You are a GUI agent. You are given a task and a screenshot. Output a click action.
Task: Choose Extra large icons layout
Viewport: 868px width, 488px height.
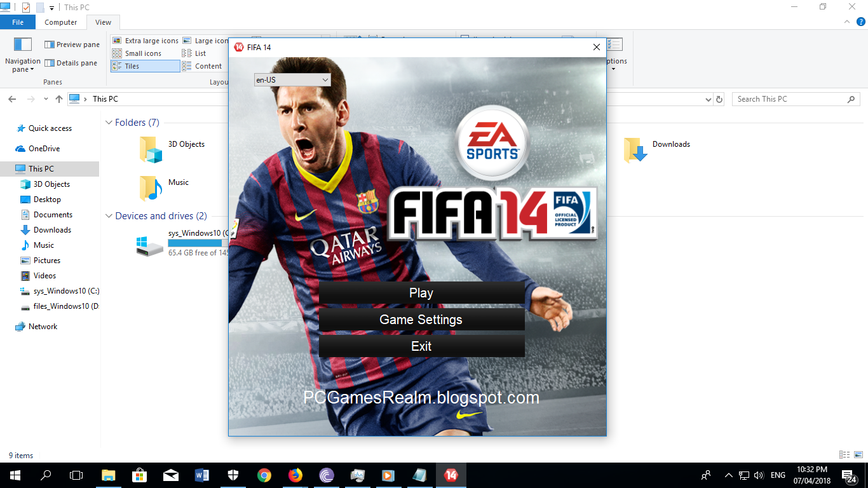[x=146, y=41]
